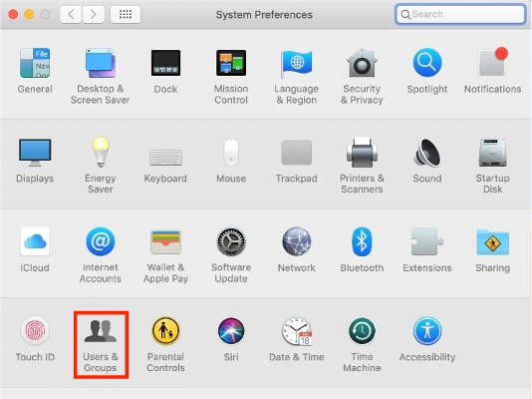Screen dimensions: 532x399
Task: Show all preferences grid button
Action: click(x=126, y=14)
